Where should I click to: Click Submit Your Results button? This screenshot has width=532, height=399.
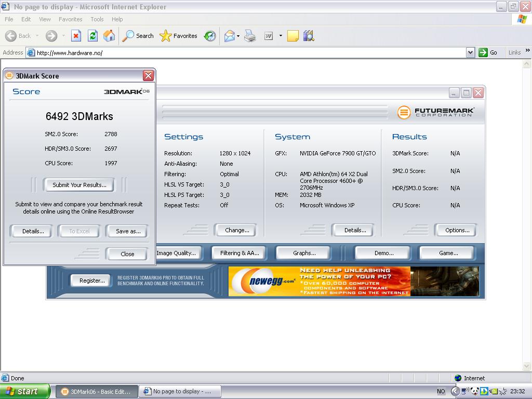pyautogui.click(x=79, y=185)
